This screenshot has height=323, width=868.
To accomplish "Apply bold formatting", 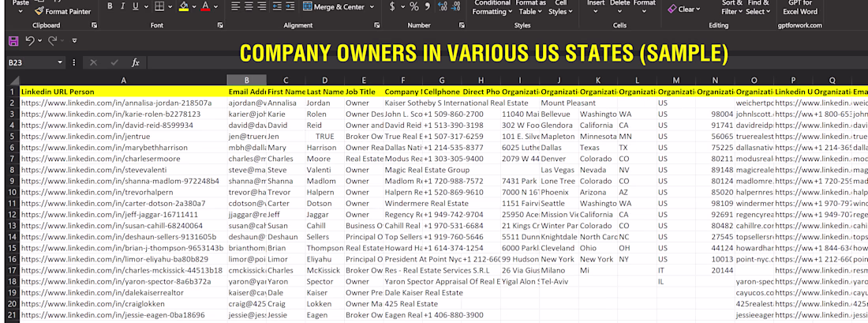I will (110, 6).
